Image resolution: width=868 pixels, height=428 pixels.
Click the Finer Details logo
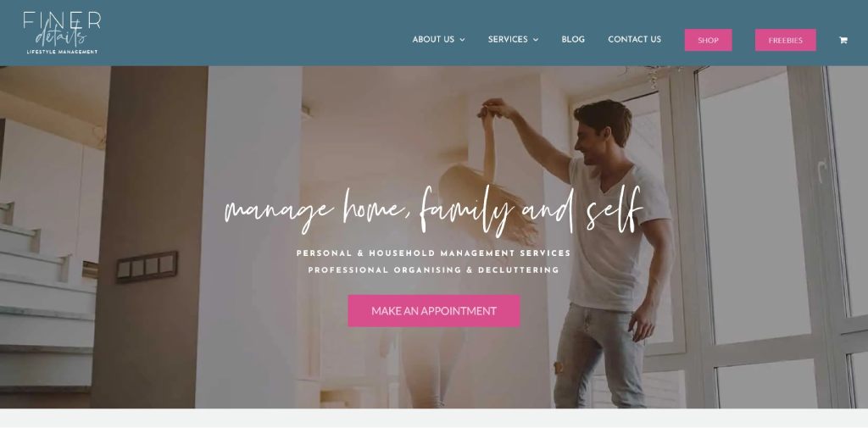(x=62, y=33)
